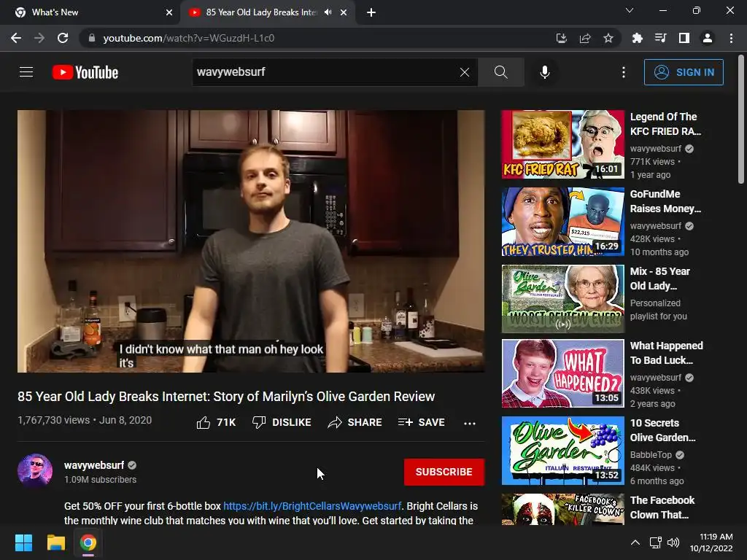Open Chrome tab search chevron

(630, 10)
